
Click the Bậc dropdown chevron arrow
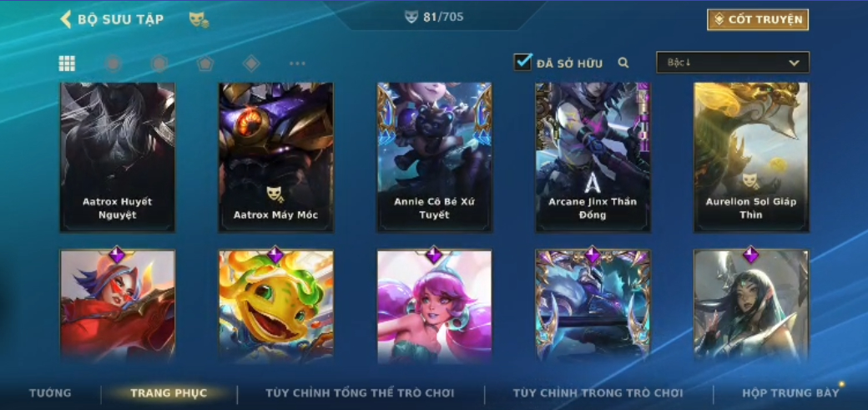point(794,63)
